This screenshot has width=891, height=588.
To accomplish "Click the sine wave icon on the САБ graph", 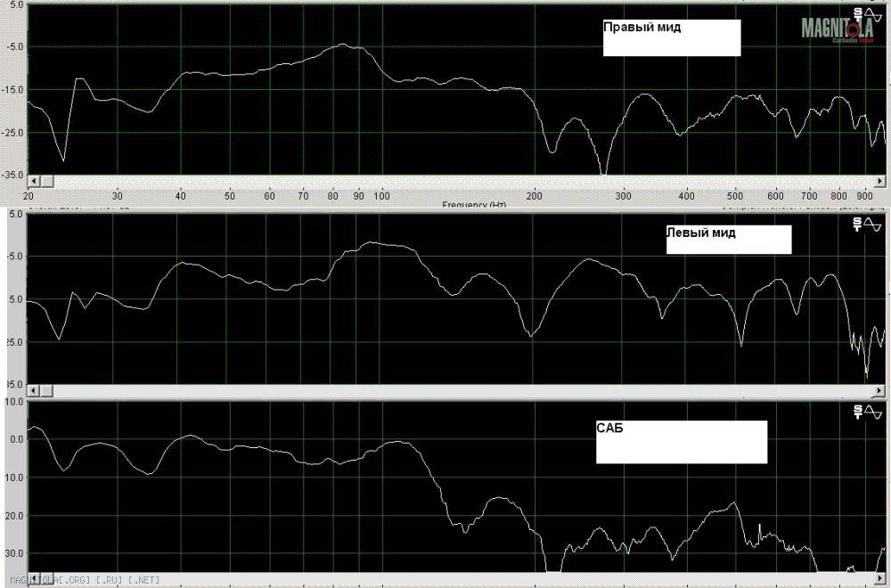I will click(875, 411).
